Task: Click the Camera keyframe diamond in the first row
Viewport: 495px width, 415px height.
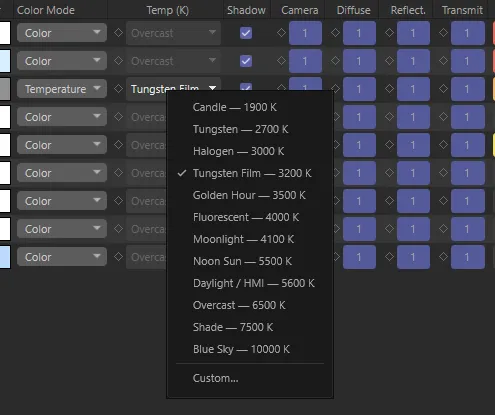Action: click(282, 33)
